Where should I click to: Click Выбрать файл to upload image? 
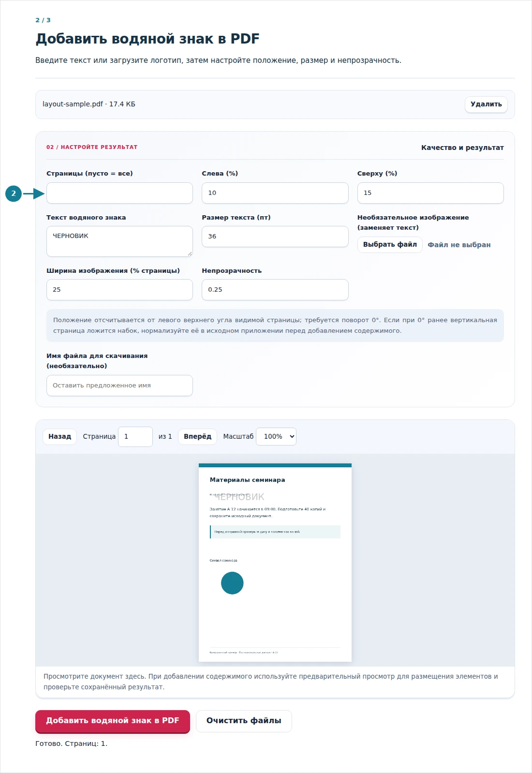[390, 245]
